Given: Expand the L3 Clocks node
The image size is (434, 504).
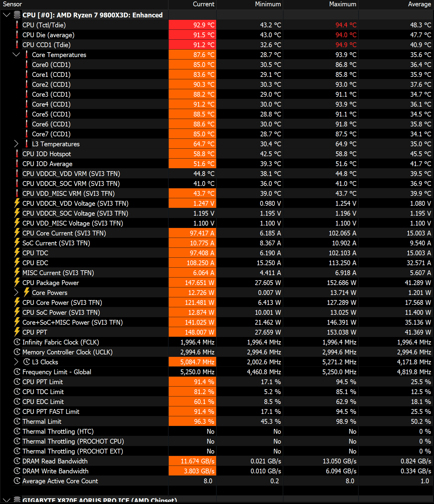Looking at the screenshot, I should (x=16, y=362).
